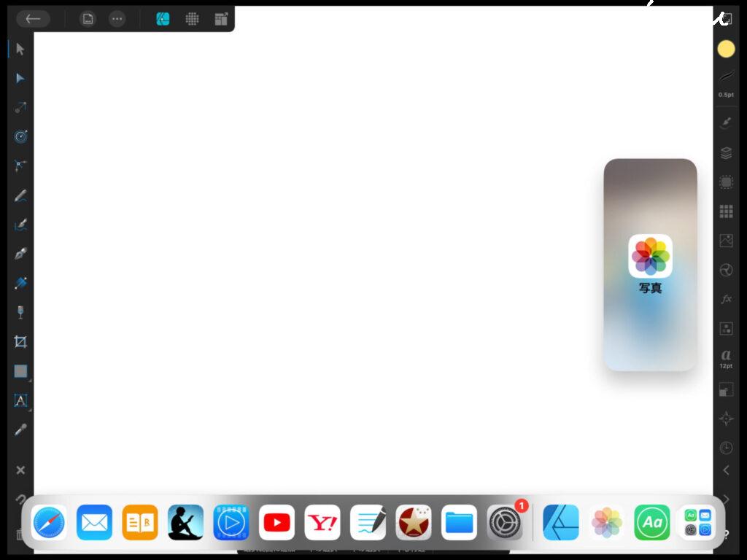This screenshot has width=747, height=560.
Task: Select the Transparency wine glass tool
Action: 20,312
